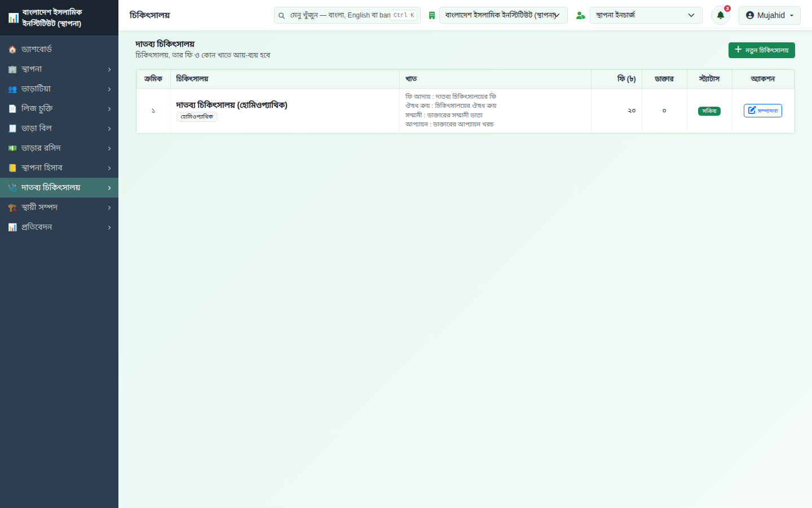Click the প্রতিবেদন bar chart icon
This screenshot has width=812, height=508.
tap(12, 227)
